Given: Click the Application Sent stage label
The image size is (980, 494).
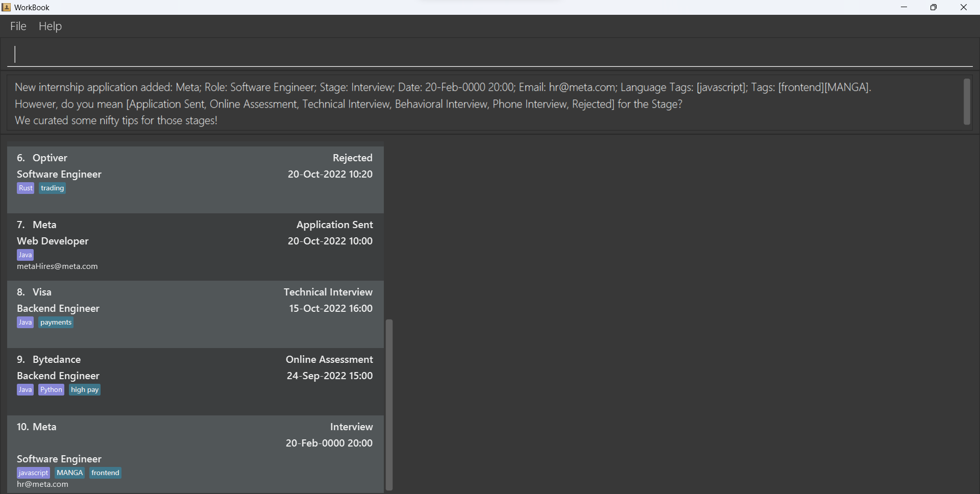Looking at the screenshot, I should [334, 225].
